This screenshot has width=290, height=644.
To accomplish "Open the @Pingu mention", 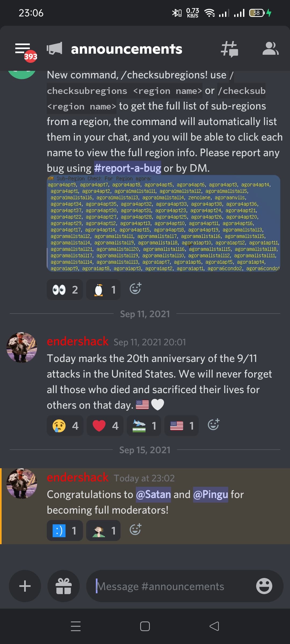I will [211, 494].
